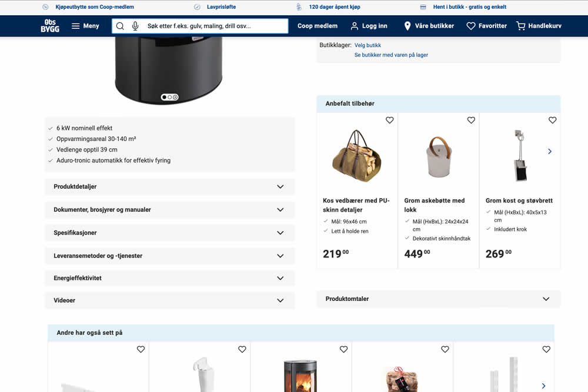Show next recommended accessories with arrow
Viewport: 588px width, 392px height.
click(550, 152)
